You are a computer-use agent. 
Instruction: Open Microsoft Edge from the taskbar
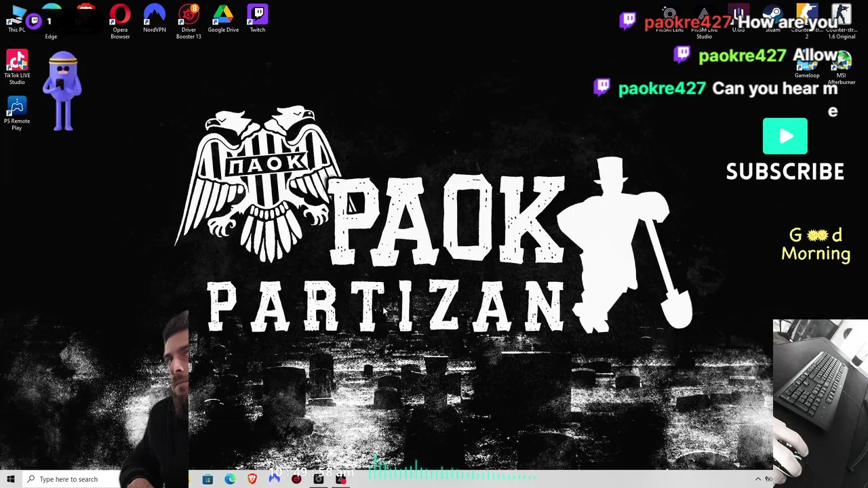pyautogui.click(x=230, y=479)
